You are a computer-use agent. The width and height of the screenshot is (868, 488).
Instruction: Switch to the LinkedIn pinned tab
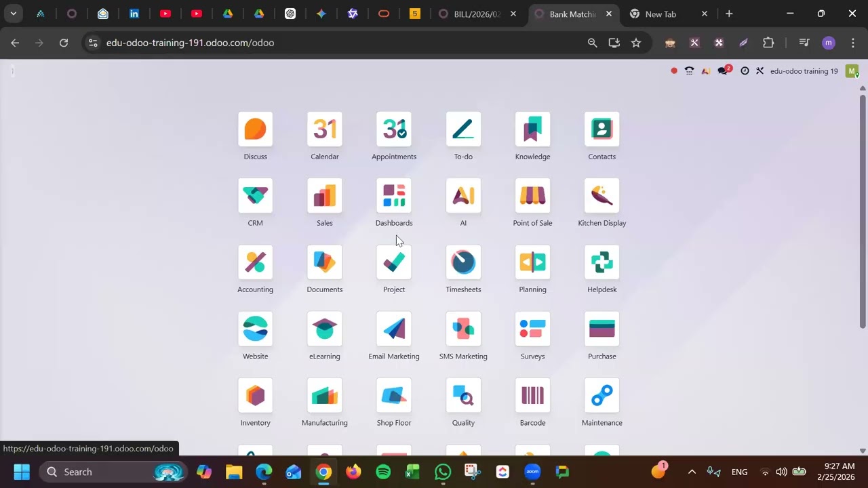[x=134, y=14]
